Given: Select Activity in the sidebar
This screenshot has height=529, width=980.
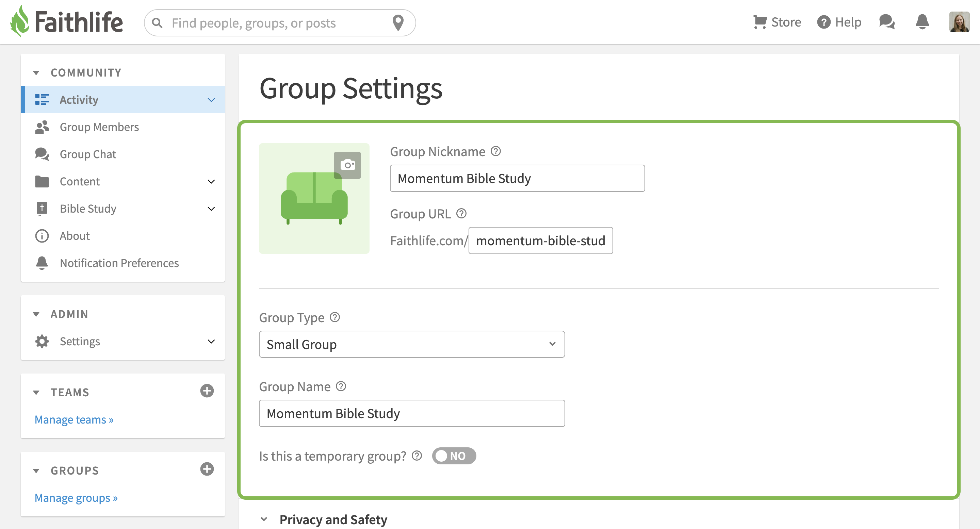Looking at the screenshot, I should pyautogui.click(x=123, y=100).
